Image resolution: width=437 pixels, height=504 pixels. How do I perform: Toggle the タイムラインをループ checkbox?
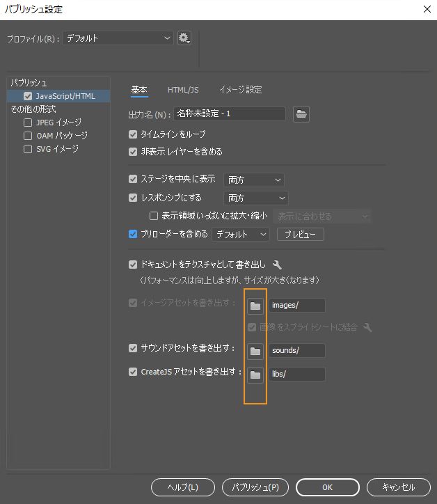click(x=133, y=134)
